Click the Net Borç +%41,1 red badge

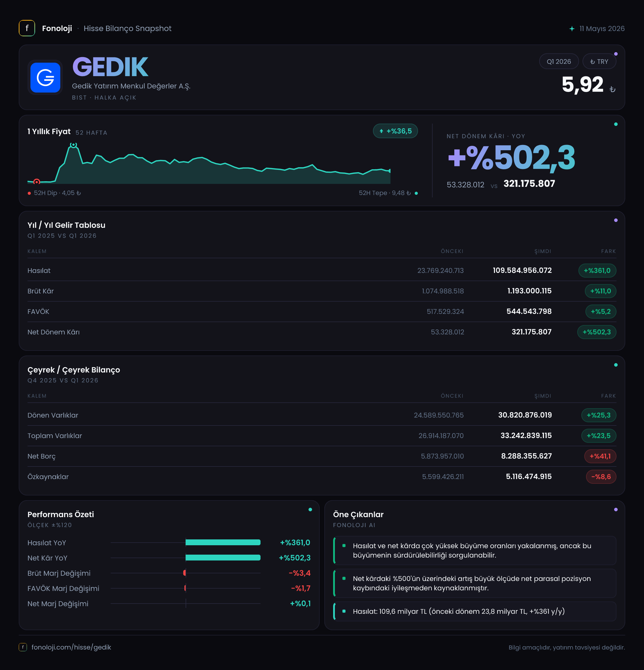[600, 456]
